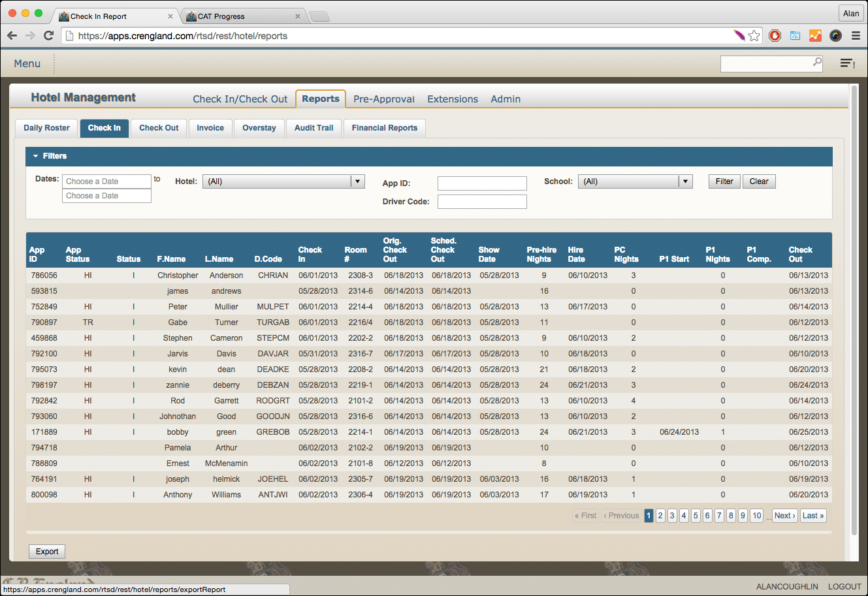Open the list alert icon beside search
The width and height of the screenshot is (868, 596).
point(848,63)
